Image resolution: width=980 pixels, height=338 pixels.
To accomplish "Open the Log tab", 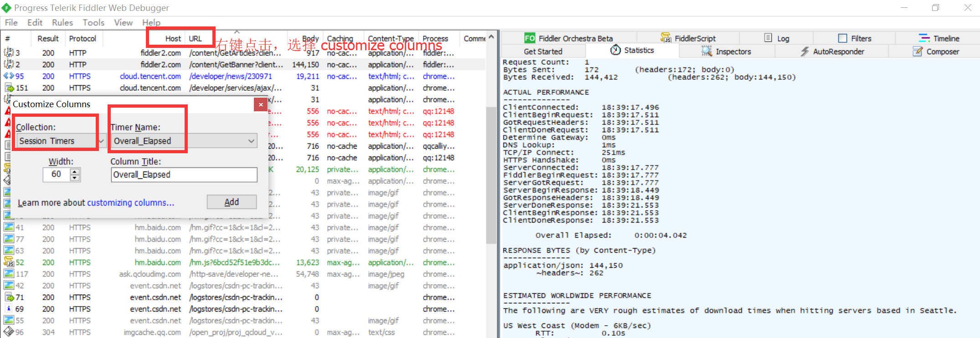I will (776, 38).
